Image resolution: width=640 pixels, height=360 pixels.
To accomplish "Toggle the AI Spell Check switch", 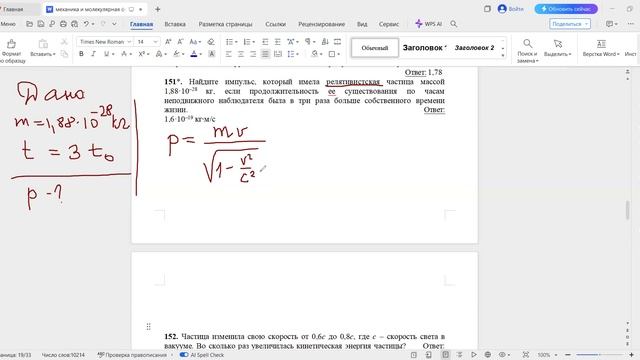I will (184, 355).
